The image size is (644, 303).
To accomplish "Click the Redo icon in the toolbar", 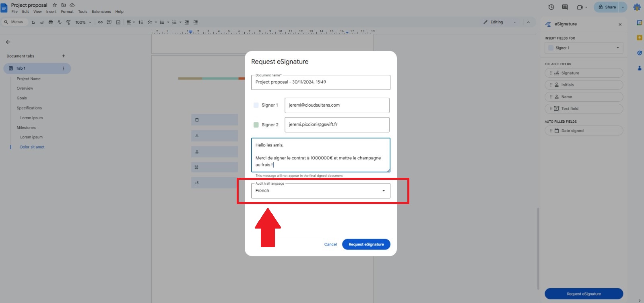I will pyautogui.click(x=42, y=23).
